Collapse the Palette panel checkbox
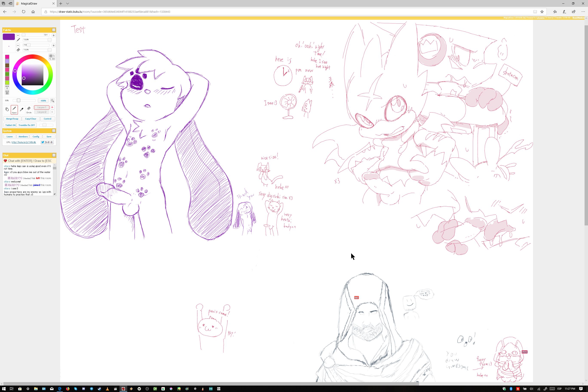Viewport: 588px width, 392px height. coord(54,30)
